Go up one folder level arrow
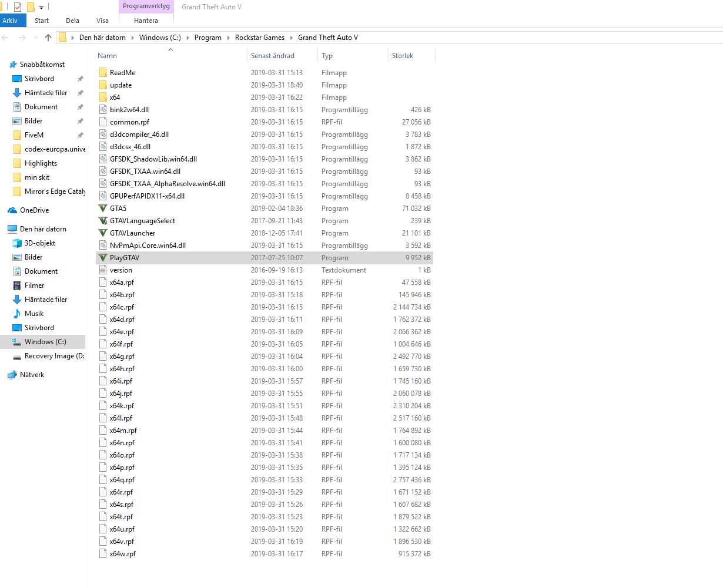This screenshot has height=588, width=723. pos(48,38)
